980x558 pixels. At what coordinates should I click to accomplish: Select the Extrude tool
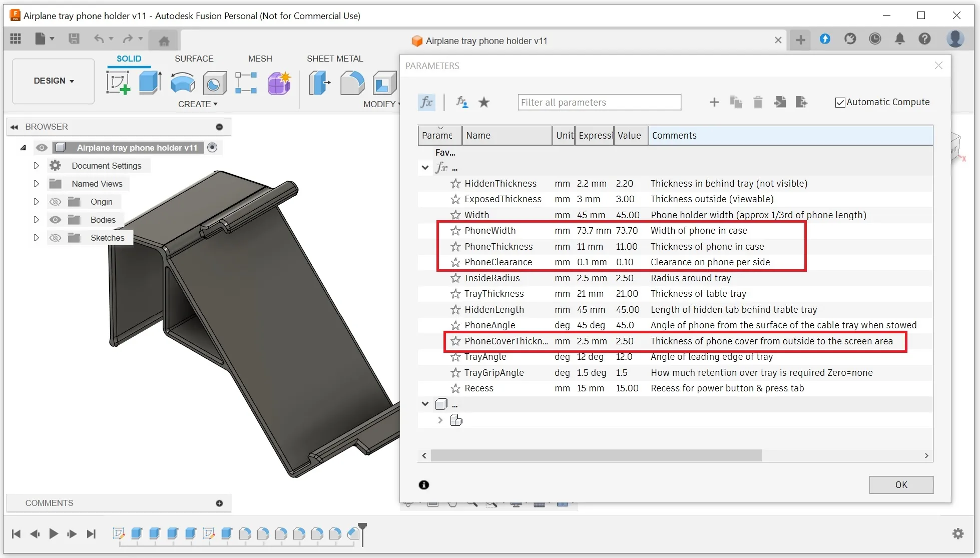150,83
